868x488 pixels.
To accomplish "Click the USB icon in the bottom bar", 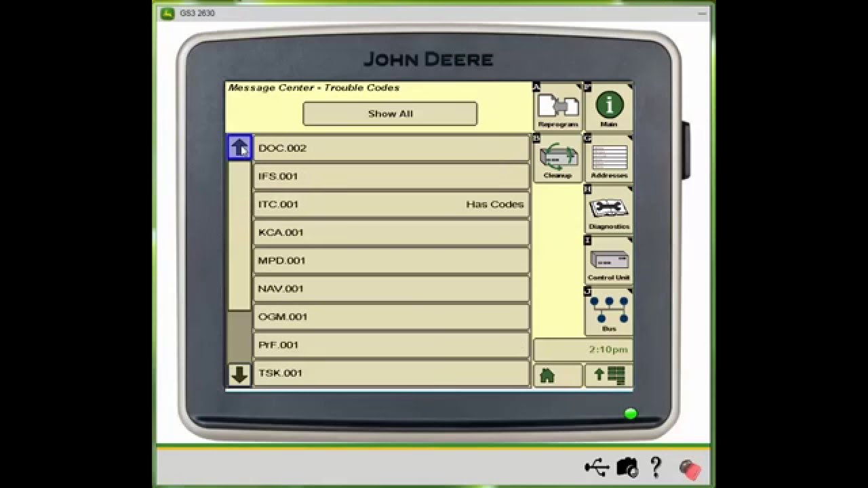I will pyautogui.click(x=596, y=467).
